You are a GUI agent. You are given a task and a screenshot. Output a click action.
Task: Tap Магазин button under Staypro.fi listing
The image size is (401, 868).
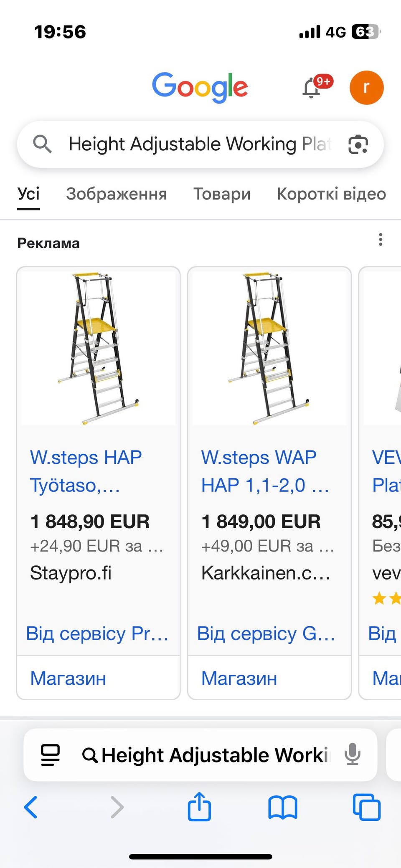[x=68, y=678]
